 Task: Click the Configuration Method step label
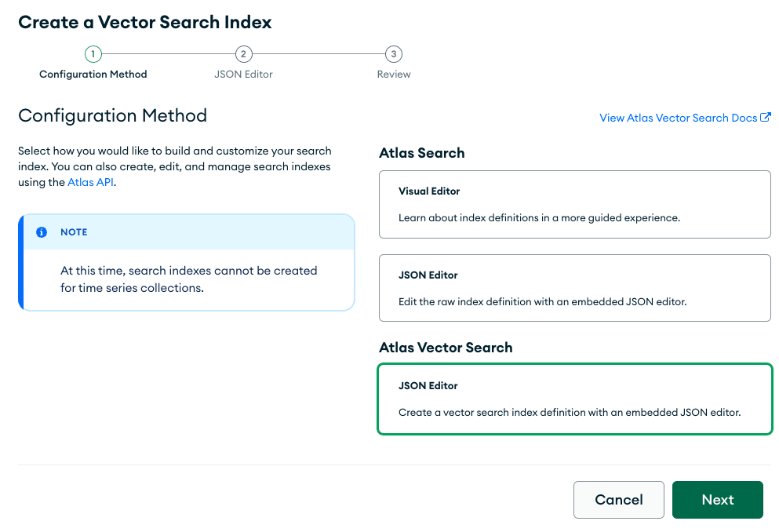[93, 74]
